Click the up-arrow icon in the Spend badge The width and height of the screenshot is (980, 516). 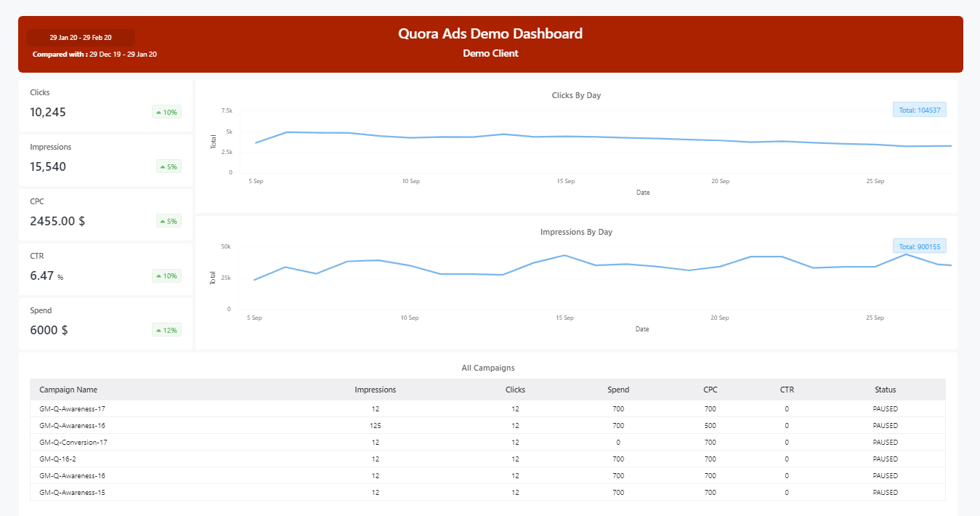pos(158,329)
